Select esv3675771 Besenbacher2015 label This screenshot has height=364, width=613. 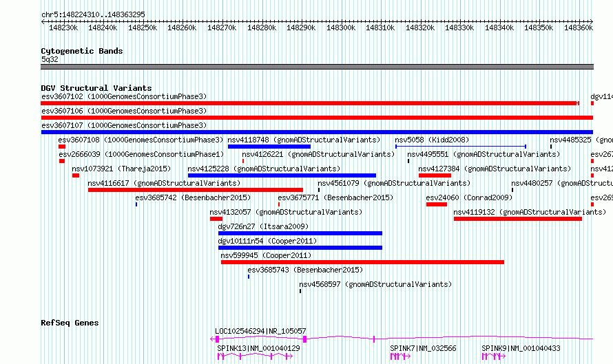(336, 197)
